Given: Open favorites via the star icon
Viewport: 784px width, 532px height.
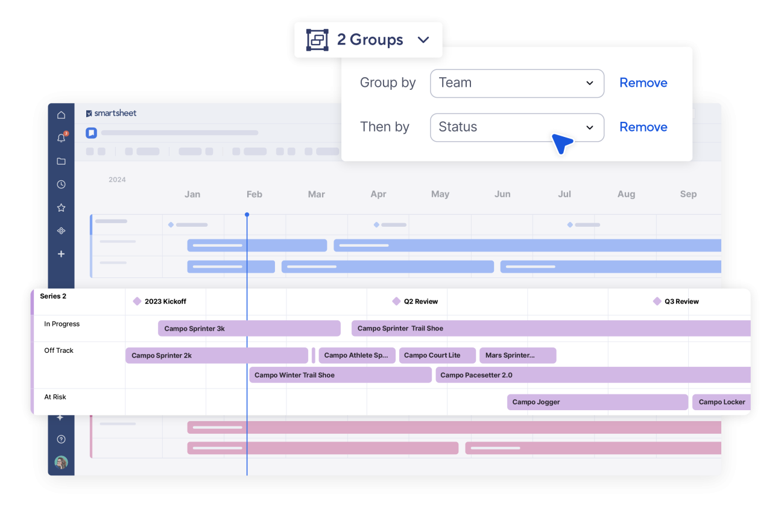Looking at the screenshot, I should click(61, 207).
